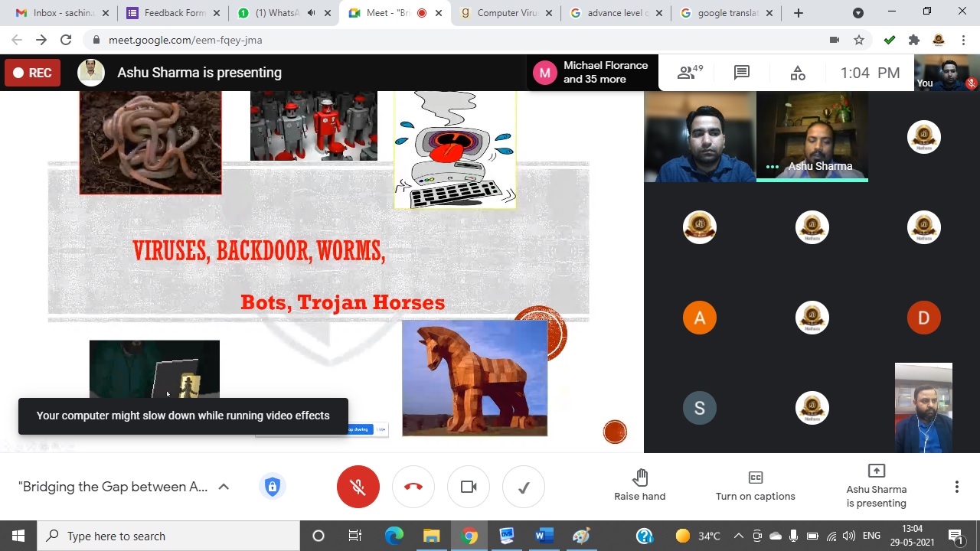Toggle the camera on or off
The width and height of the screenshot is (980, 551).
pos(469,487)
